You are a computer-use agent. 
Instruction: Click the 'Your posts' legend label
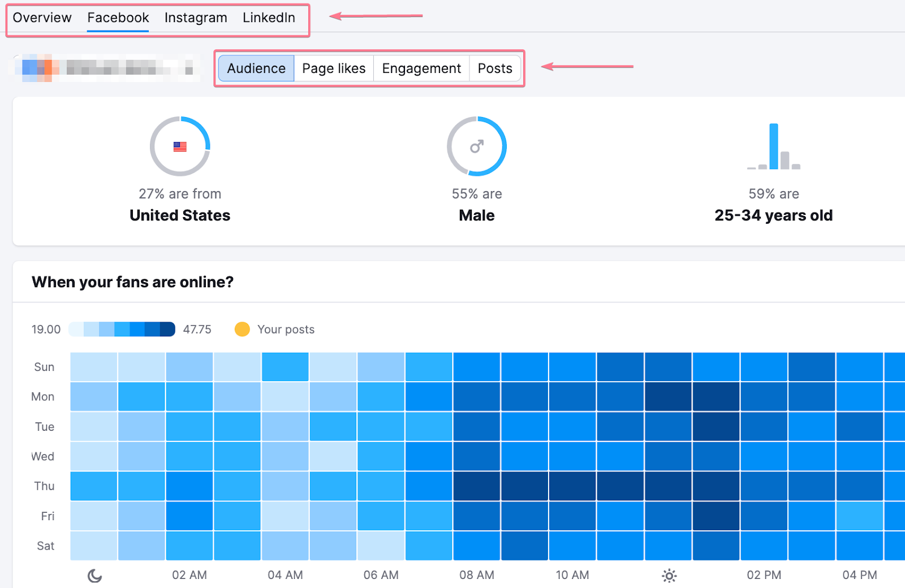(x=286, y=329)
